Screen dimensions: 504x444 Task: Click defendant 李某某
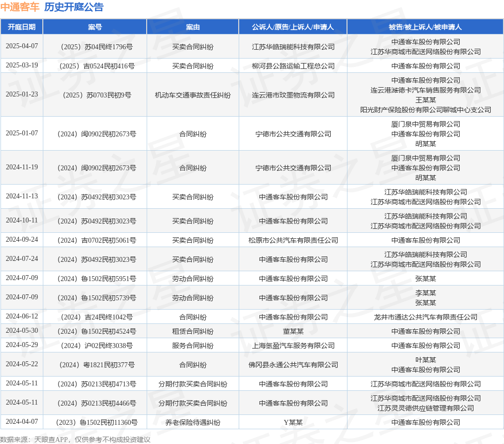426,293
